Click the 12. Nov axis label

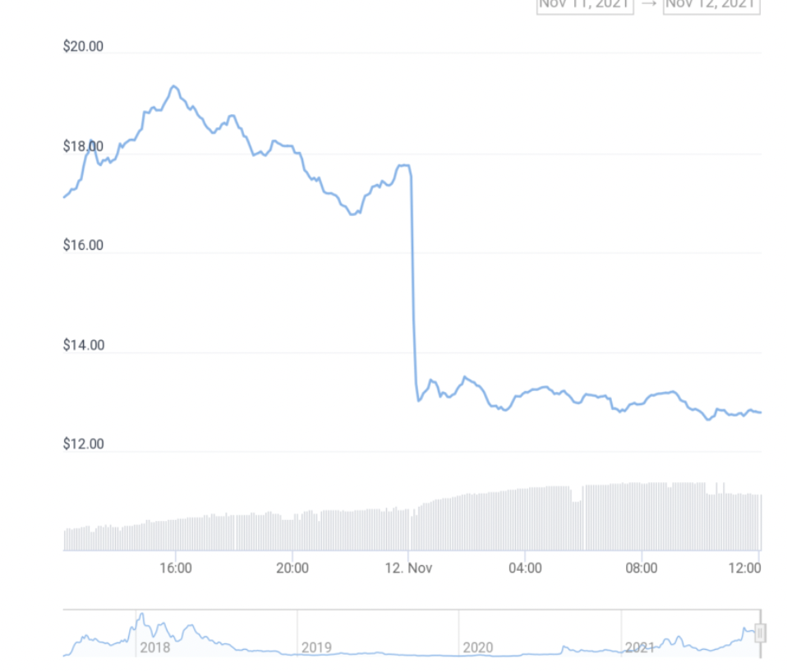tap(408, 568)
